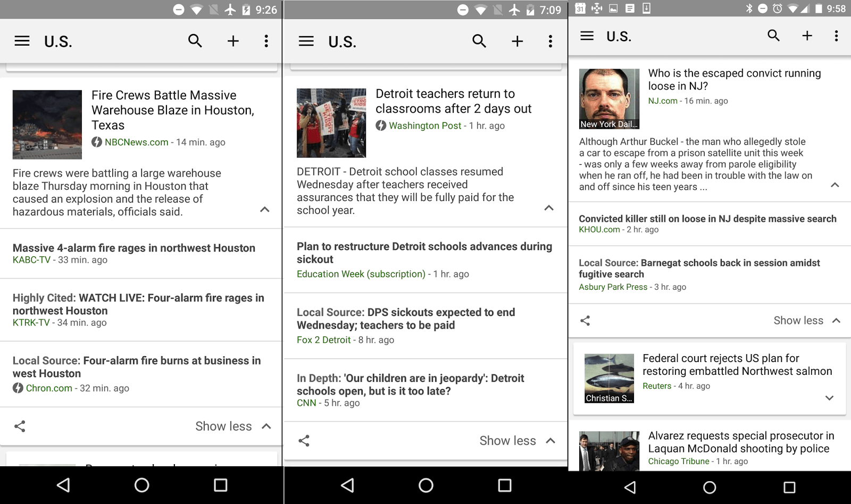
Task: Tap the Android home button on the 7:09 screen
Action: point(425,485)
